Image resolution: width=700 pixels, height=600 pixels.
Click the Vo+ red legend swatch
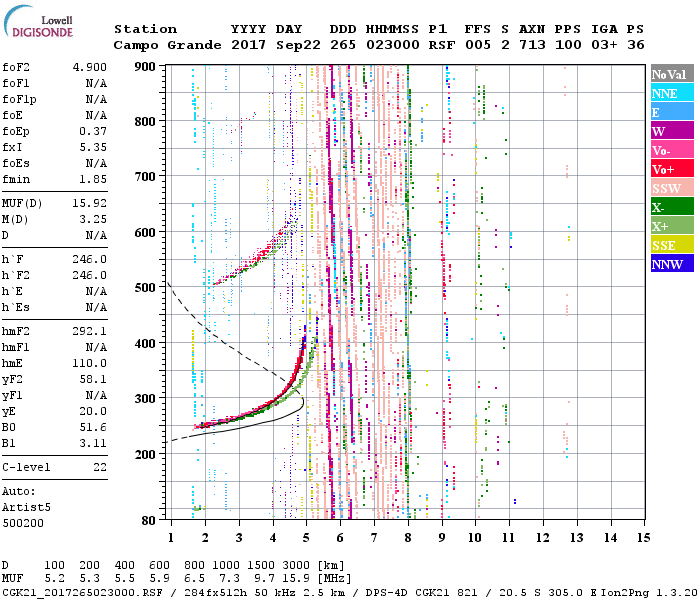point(672,169)
